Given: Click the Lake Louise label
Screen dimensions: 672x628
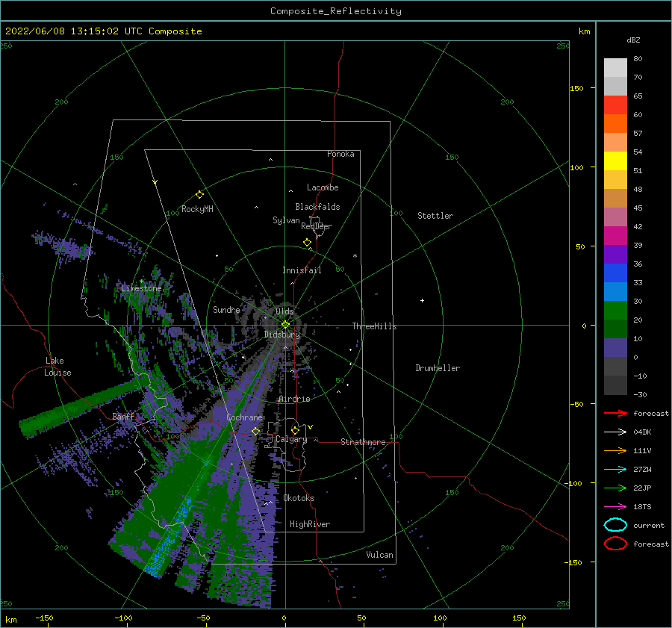Looking at the screenshot, I should coord(57,367).
